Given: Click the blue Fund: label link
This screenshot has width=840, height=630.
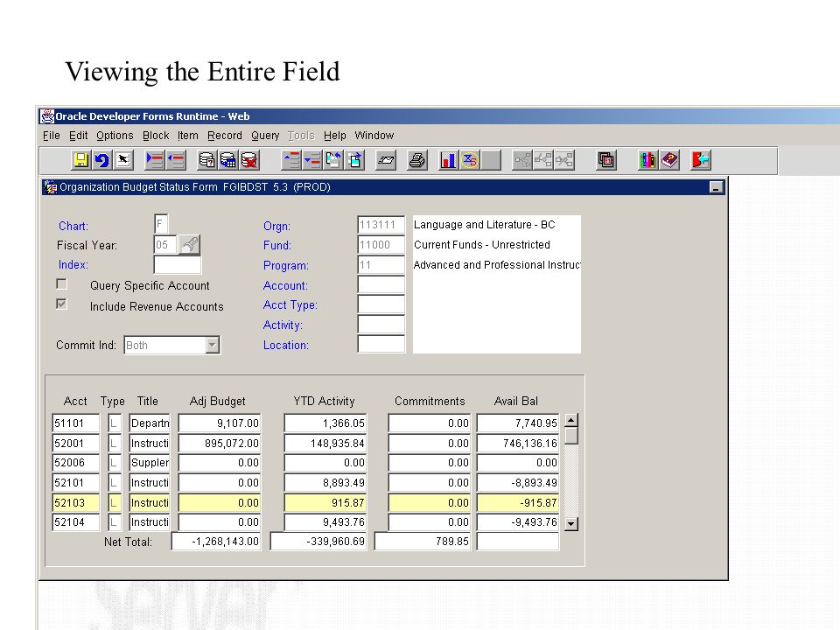Looking at the screenshot, I should point(277,245).
